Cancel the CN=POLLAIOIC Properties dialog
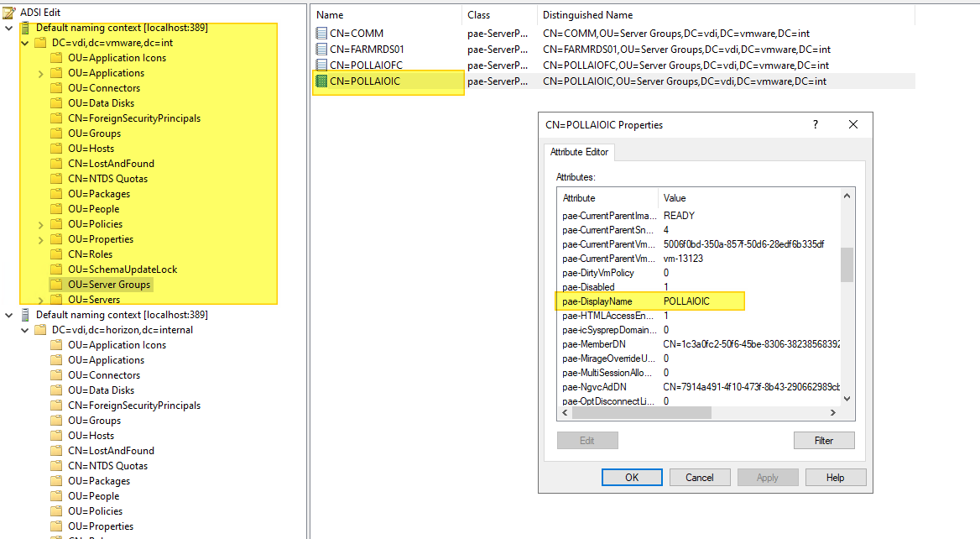 pos(700,477)
